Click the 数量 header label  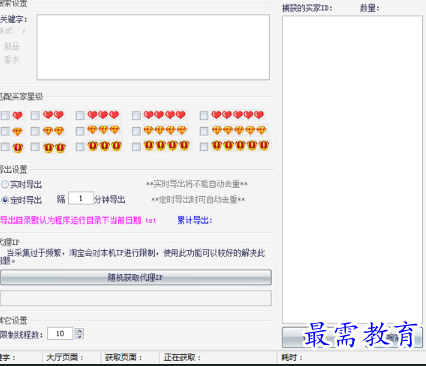click(x=370, y=8)
